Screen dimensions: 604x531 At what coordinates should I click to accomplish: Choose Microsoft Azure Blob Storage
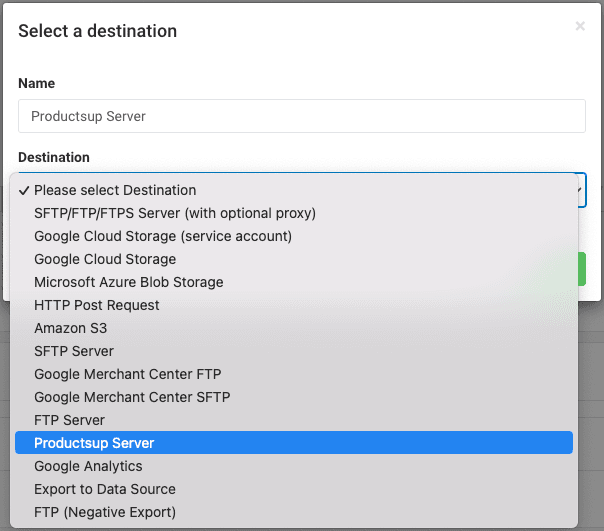[129, 282]
